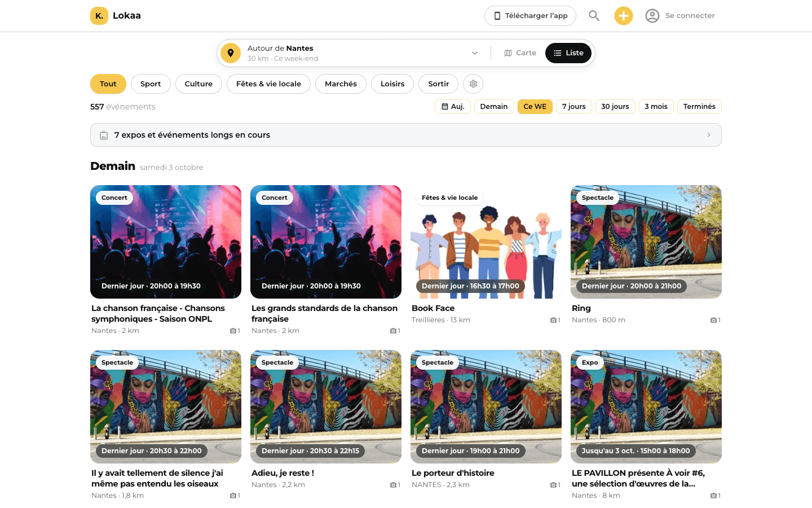Viewport: 812px width, 508px height.
Task: Click the samedi 3 octobre date text
Action: tap(171, 168)
